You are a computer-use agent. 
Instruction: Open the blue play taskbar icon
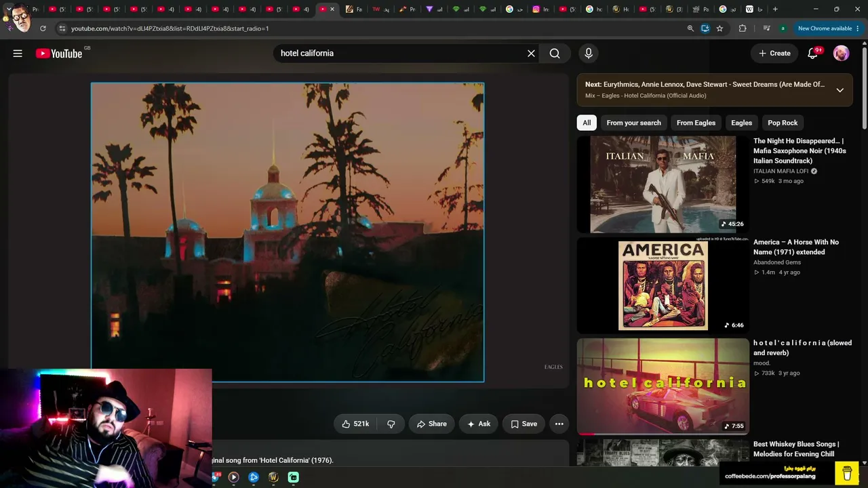[254, 477]
